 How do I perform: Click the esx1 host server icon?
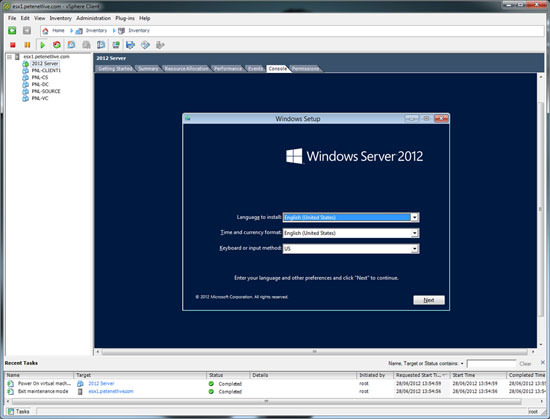17,56
